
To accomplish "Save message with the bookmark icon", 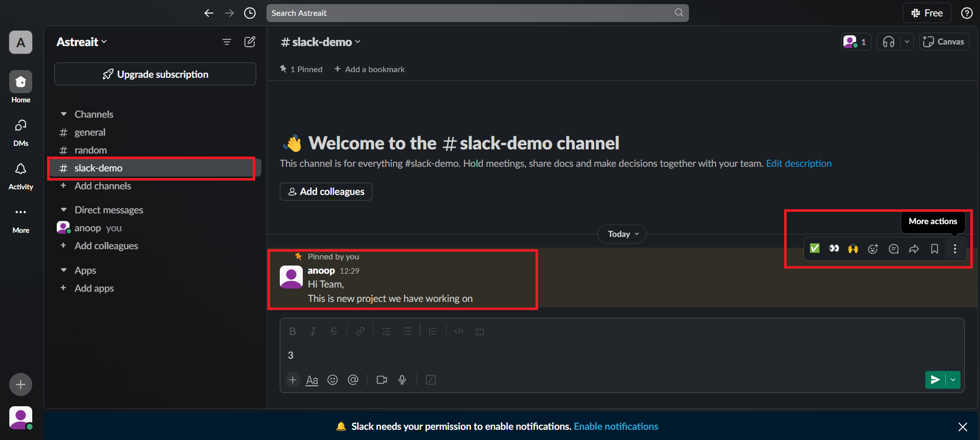I will tap(934, 249).
